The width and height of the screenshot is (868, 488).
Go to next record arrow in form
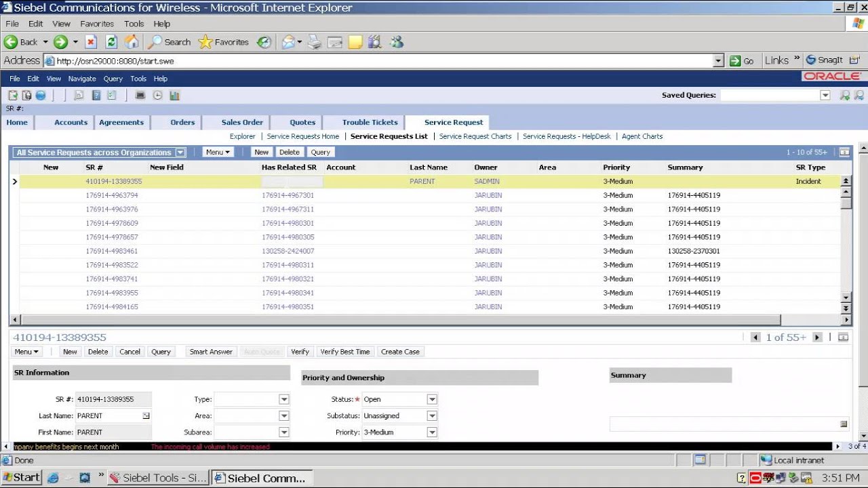point(817,338)
